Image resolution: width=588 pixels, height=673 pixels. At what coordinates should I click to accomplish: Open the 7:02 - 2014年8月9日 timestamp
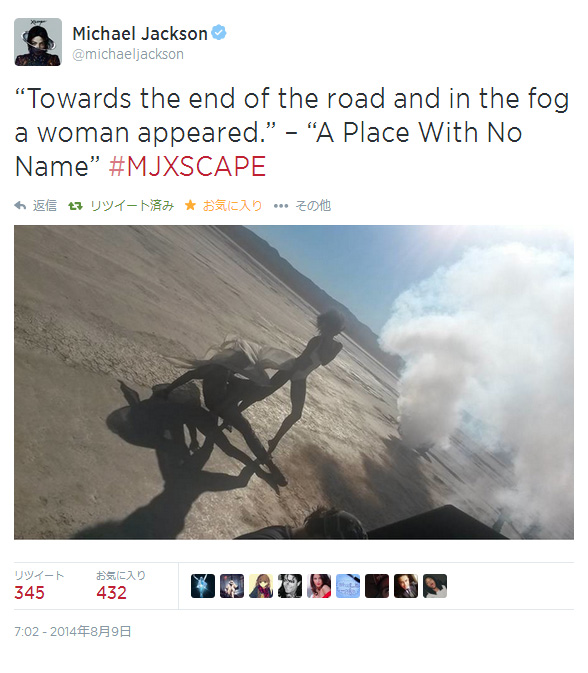click(x=73, y=632)
